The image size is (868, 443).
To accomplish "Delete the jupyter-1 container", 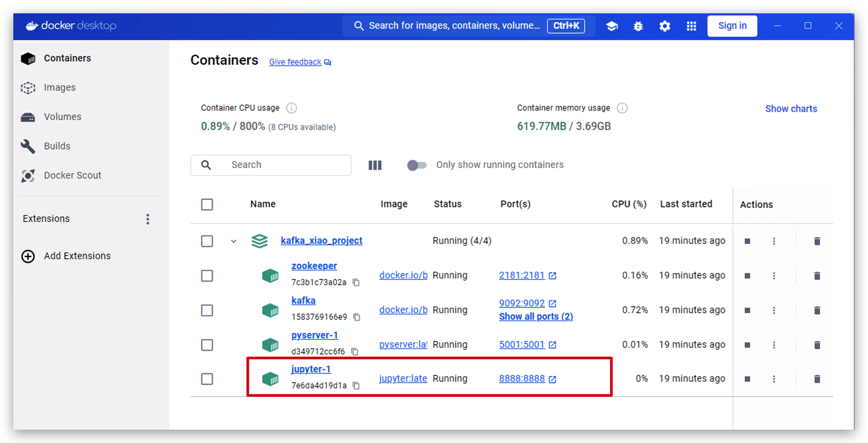I will pyautogui.click(x=817, y=379).
